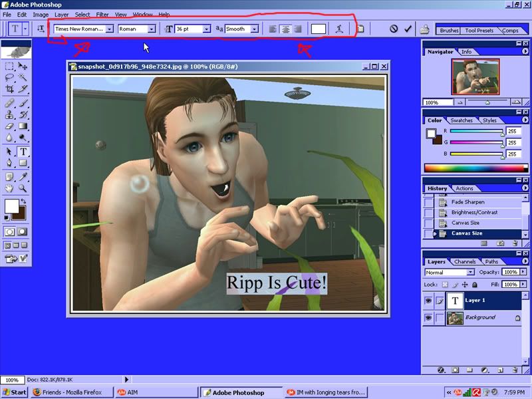Commit current text edits checkmark

408,29
